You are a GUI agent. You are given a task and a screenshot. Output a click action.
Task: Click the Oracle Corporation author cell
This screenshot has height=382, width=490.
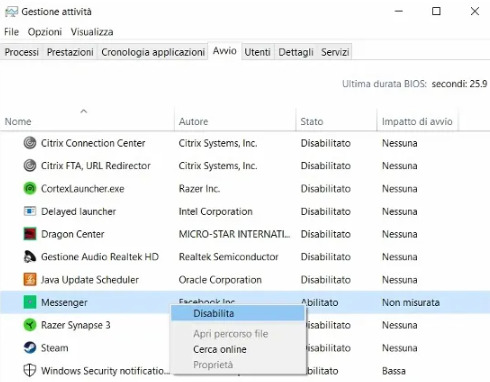[220, 280]
